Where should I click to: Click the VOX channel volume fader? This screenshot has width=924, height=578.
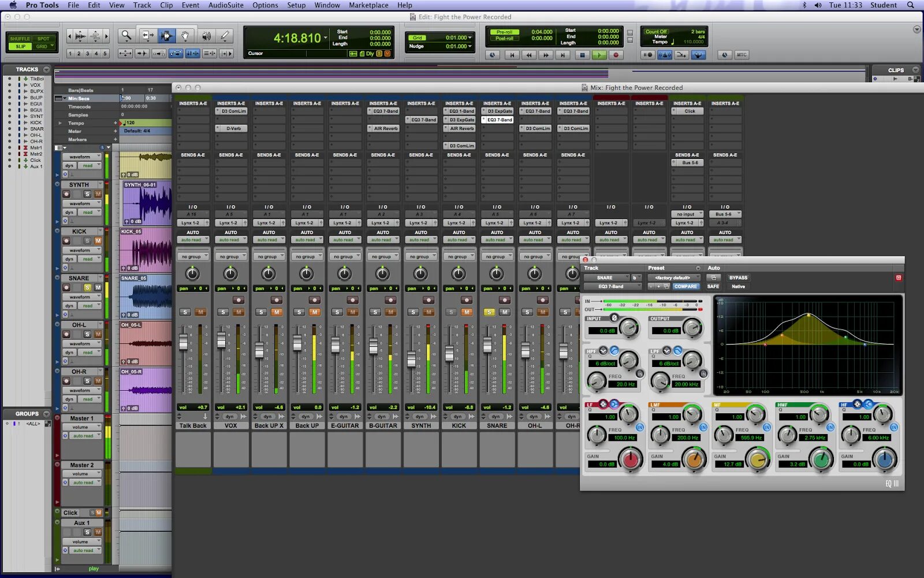220,341
